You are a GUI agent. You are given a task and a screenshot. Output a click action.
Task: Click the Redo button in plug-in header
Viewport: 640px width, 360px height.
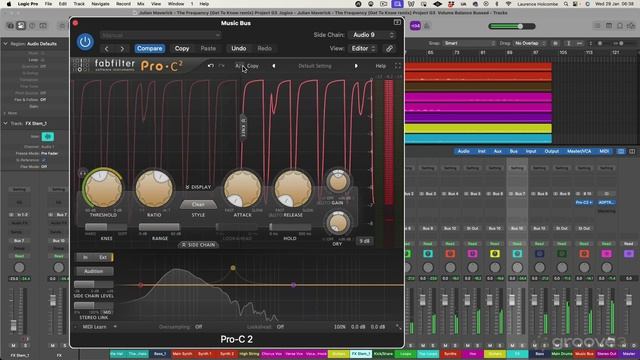pos(264,49)
